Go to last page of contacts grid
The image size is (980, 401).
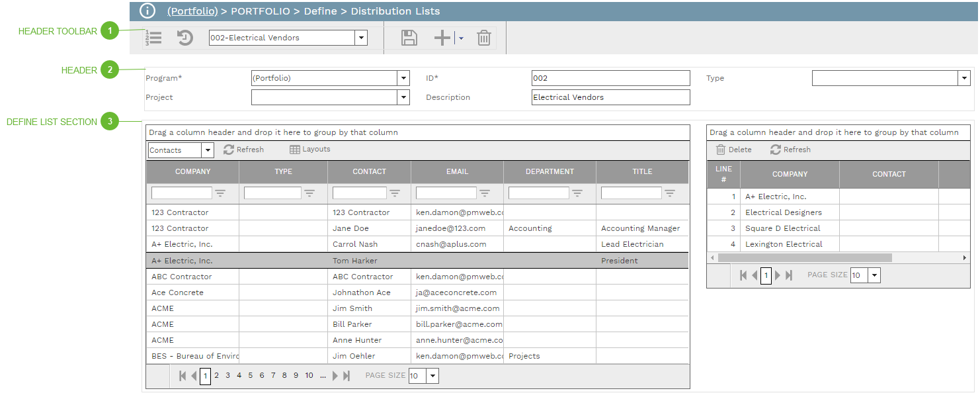point(347,376)
